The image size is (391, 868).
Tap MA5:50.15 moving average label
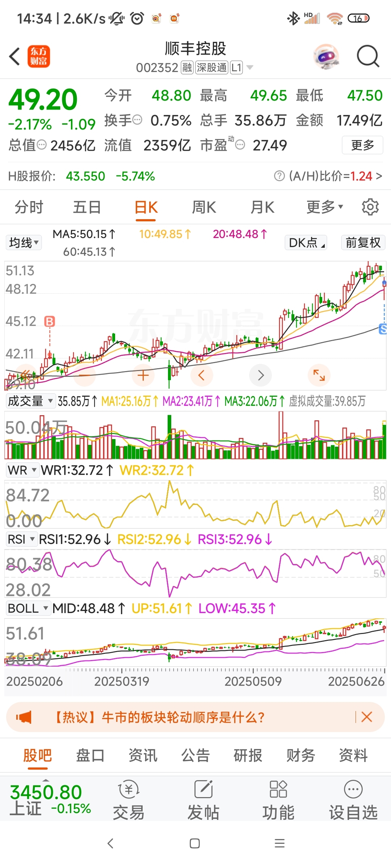[84, 234]
